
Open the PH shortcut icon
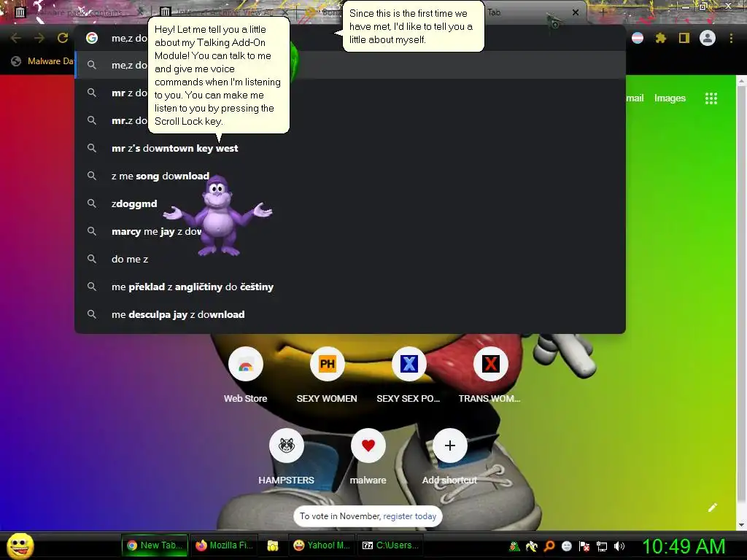coord(328,365)
